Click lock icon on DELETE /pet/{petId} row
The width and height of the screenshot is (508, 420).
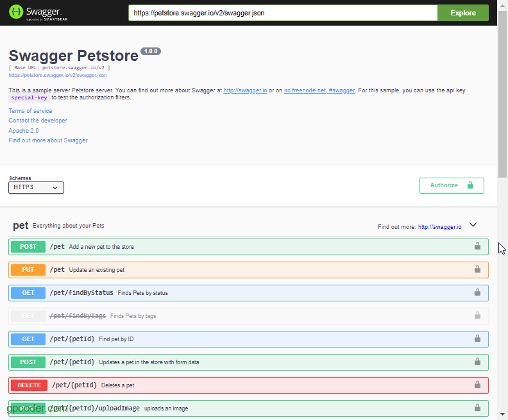pos(477,385)
